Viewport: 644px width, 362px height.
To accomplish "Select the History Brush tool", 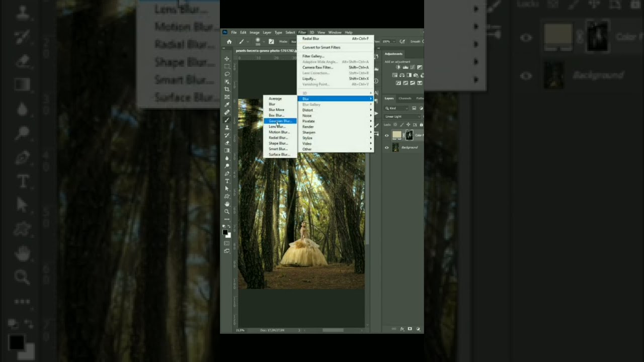I will pyautogui.click(x=227, y=135).
